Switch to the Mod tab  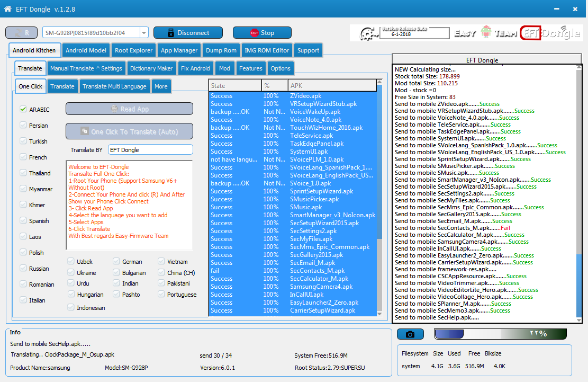pos(224,68)
